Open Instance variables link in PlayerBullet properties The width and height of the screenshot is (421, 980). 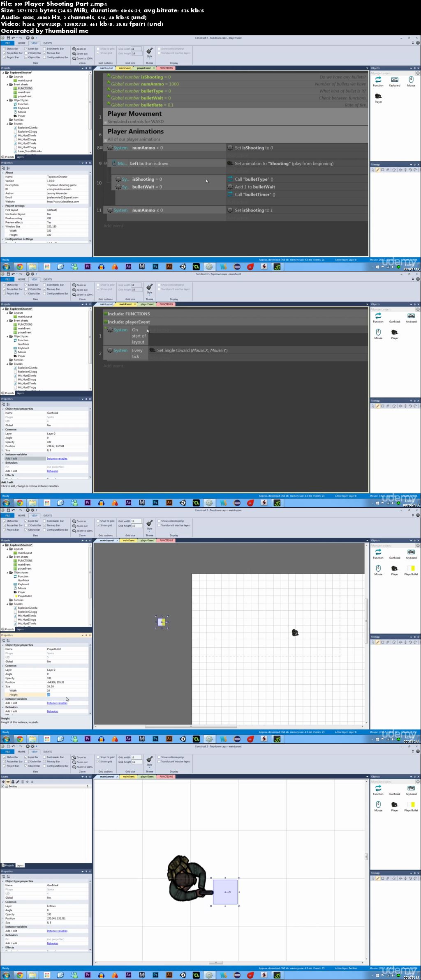(x=57, y=703)
